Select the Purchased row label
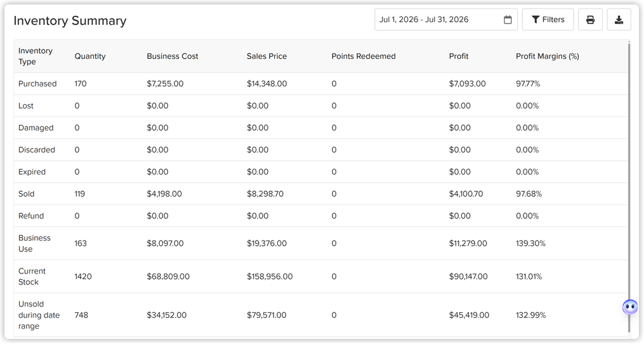644x344 pixels. [37, 84]
